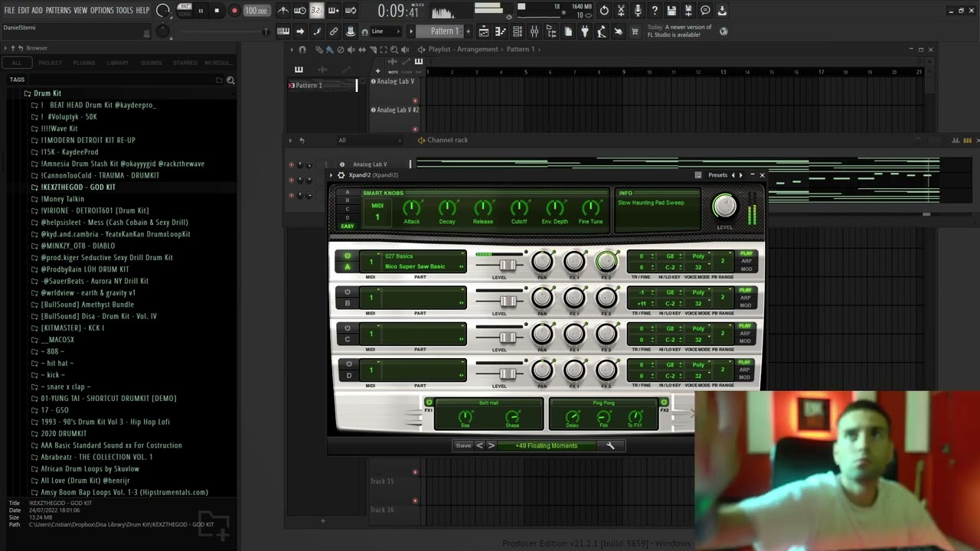This screenshot has height=551, width=980.
Task: Open the TOOLS menu
Action: tap(124, 11)
